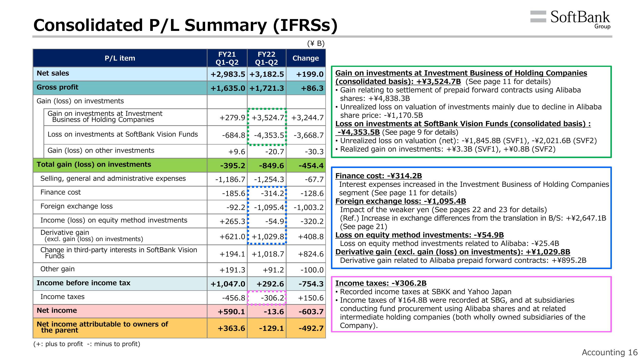Click the change value '-492.7'
This screenshot has width=644, height=362.
click(311, 328)
